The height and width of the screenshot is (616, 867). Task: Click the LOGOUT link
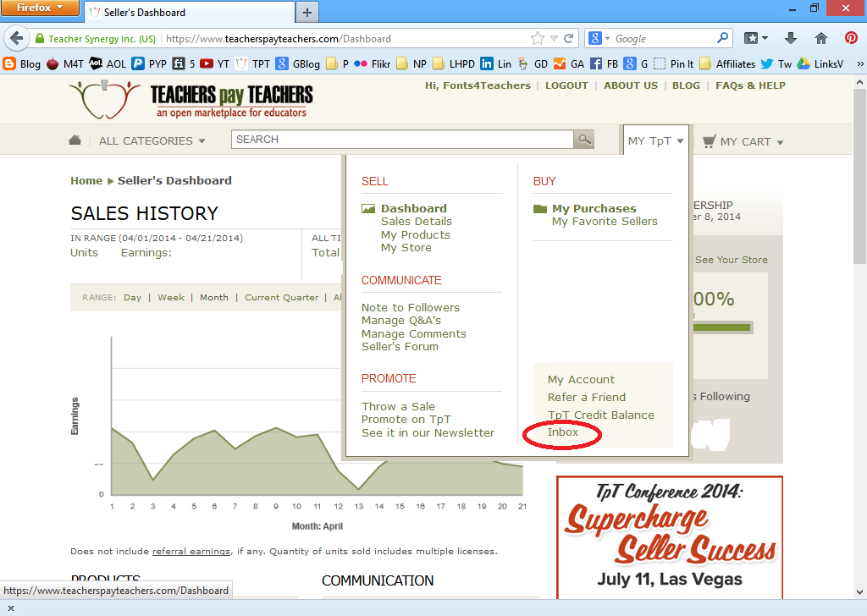[566, 85]
